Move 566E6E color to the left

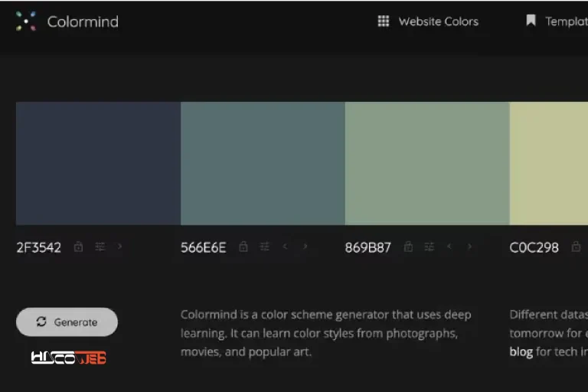[x=285, y=247]
